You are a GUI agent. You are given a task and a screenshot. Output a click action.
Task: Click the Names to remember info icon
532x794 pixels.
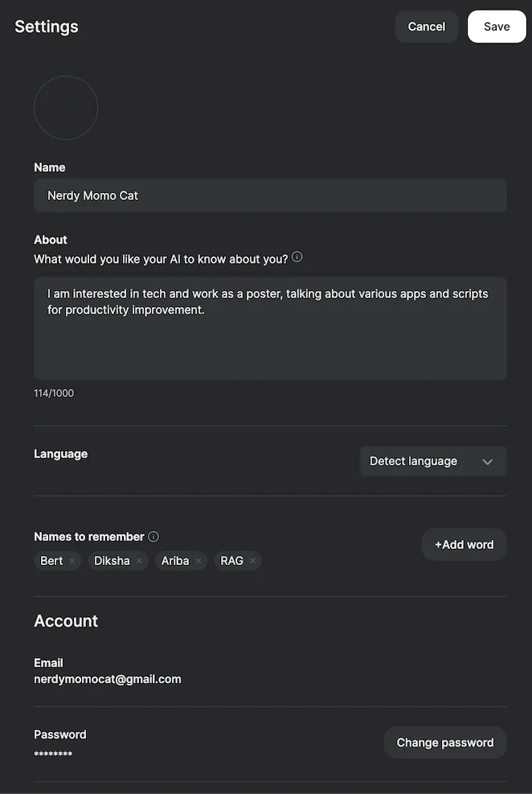tap(153, 536)
